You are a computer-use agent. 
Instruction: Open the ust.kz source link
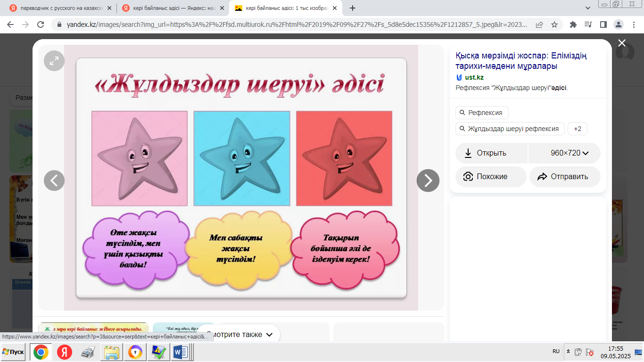pyautogui.click(x=474, y=77)
